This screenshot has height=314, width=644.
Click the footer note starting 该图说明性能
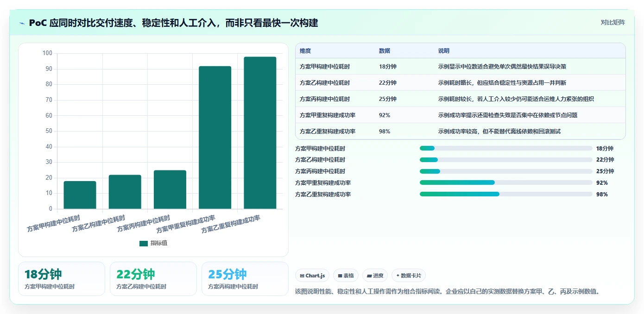point(448,292)
